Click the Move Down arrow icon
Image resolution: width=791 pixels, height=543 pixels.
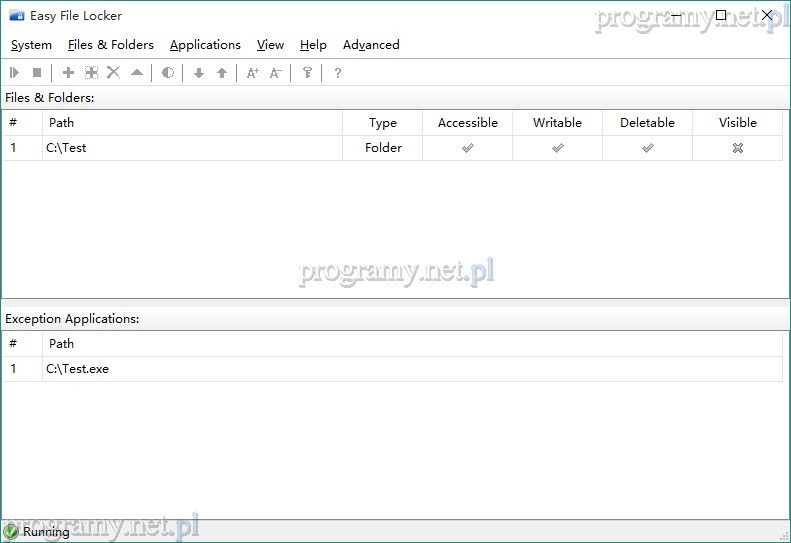coord(199,73)
